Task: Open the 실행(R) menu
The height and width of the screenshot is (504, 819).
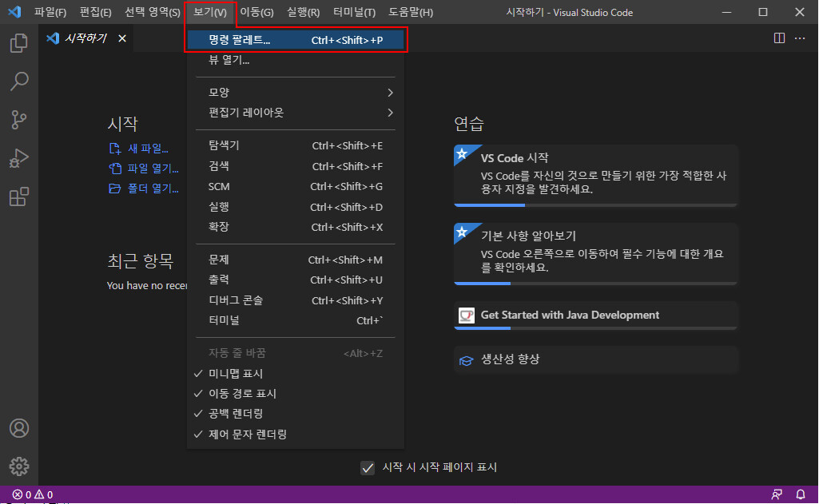Action: pos(303,12)
